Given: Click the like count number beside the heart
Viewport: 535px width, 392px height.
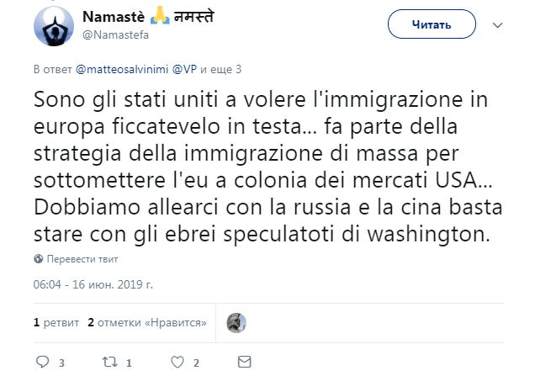Looking at the screenshot, I should click(x=196, y=363).
